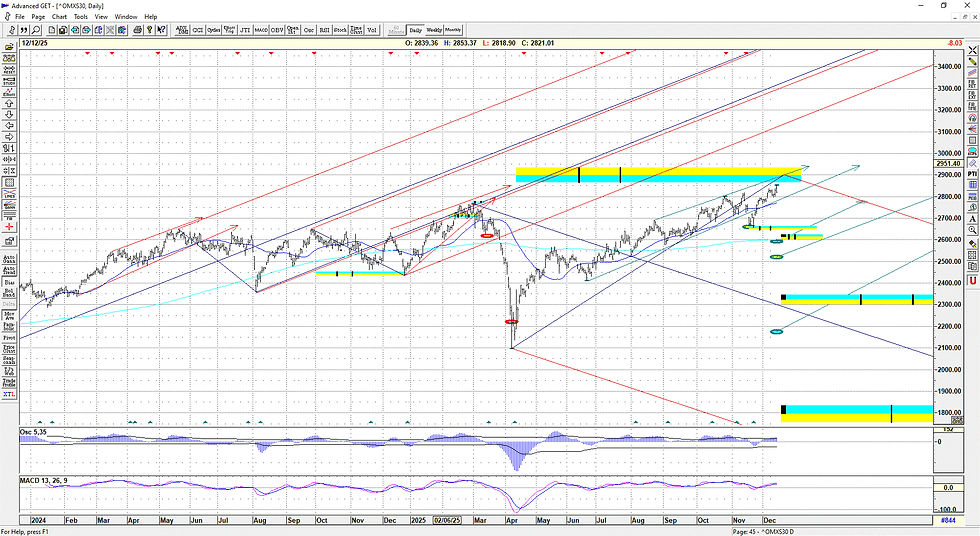This screenshot has width=980, height=536.
Task: Switch chart to Daily timeframe
Action: point(416,30)
